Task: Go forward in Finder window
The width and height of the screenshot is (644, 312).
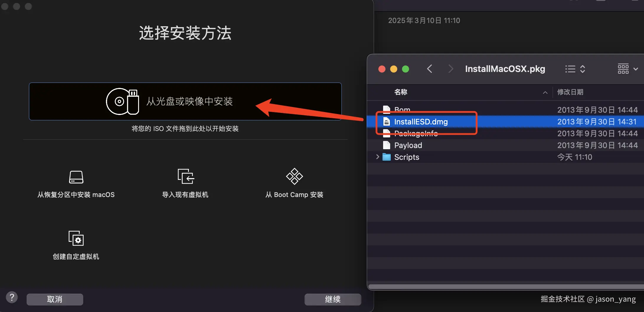Action: coord(450,69)
